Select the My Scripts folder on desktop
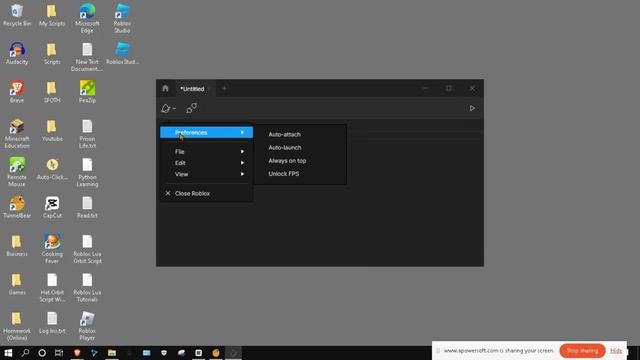 click(x=52, y=15)
